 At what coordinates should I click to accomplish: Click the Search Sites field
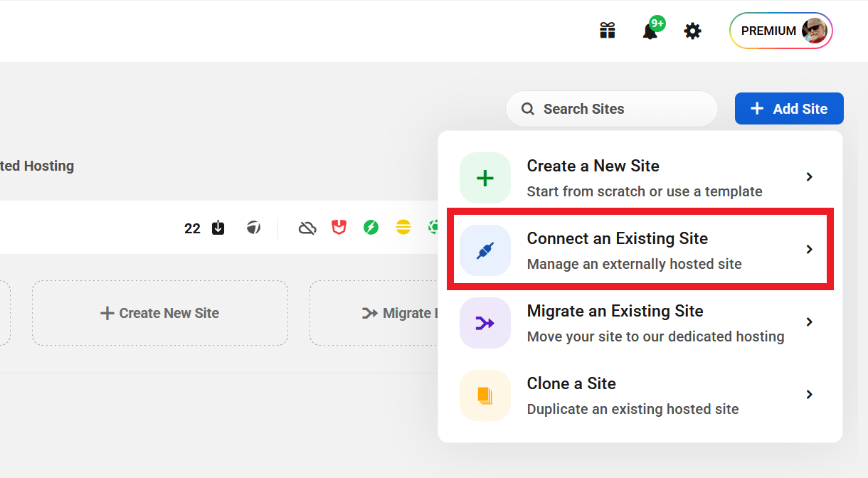(611, 109)
